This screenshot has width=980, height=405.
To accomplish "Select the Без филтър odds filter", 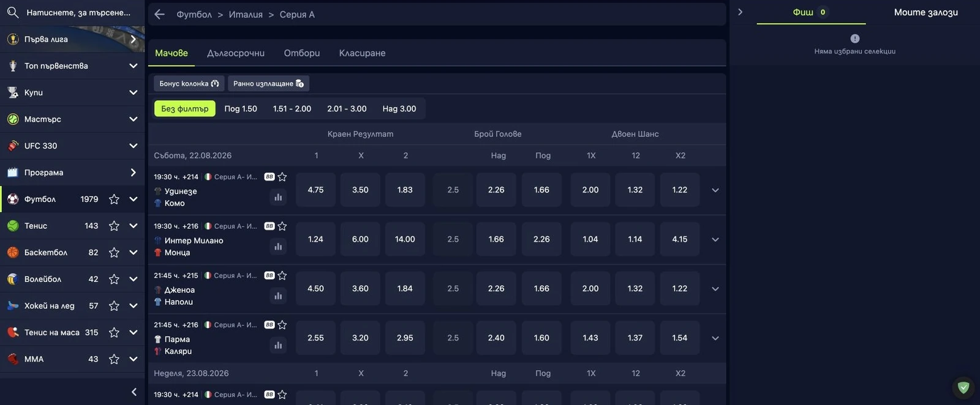I will [185, 109].
